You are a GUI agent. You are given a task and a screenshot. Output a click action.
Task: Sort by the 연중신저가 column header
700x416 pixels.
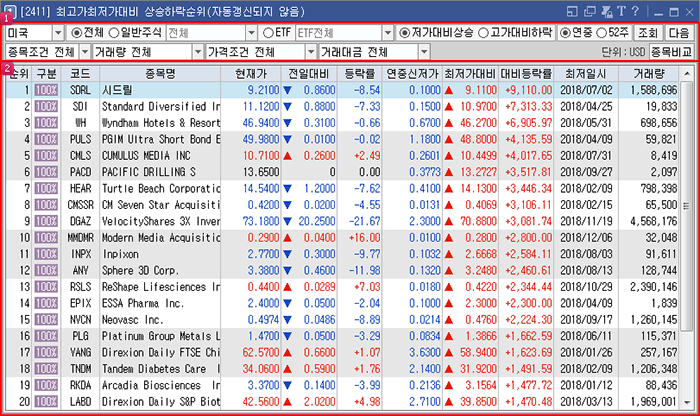coord(412,74)
